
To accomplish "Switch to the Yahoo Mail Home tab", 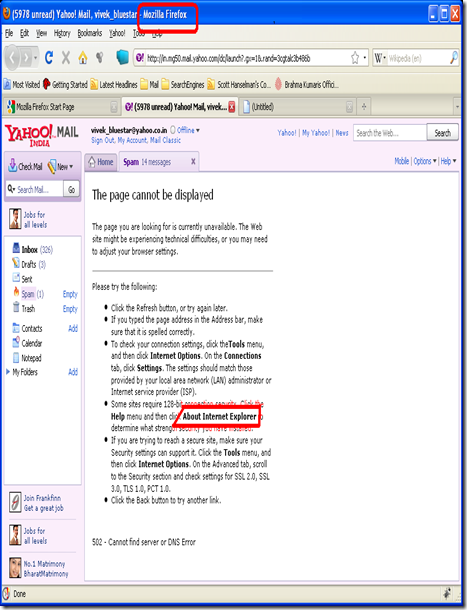I will (101, 162).
